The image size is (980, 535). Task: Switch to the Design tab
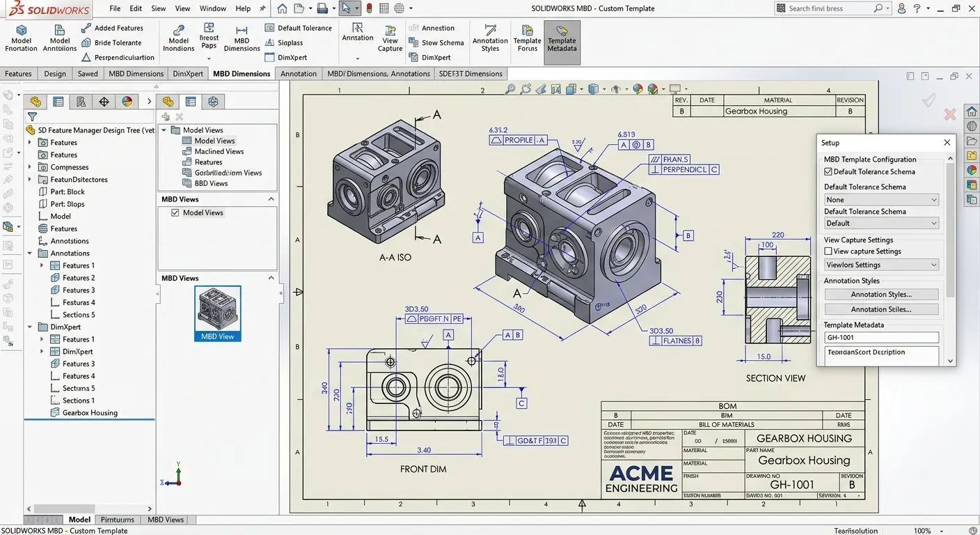click(x=55, y=73)
